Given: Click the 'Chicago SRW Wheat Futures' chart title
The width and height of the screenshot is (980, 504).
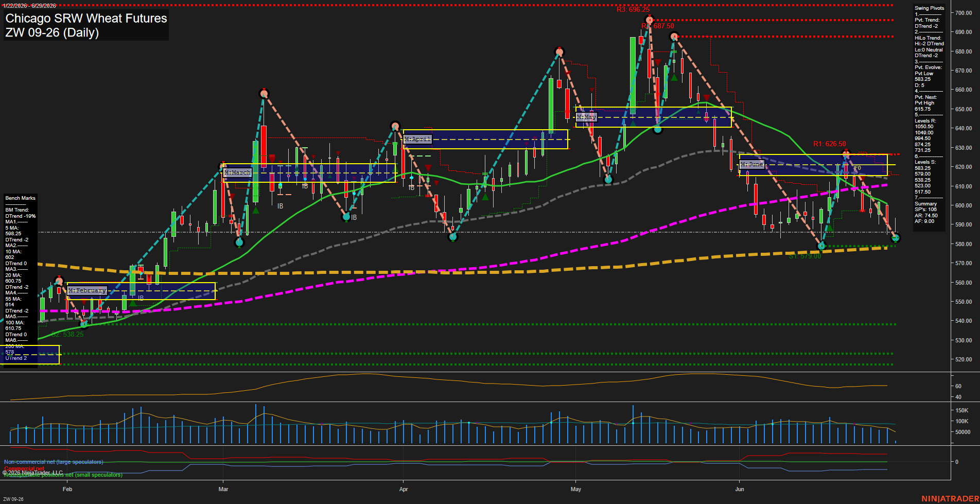Looking at the screenshot, I should [86, 19].
